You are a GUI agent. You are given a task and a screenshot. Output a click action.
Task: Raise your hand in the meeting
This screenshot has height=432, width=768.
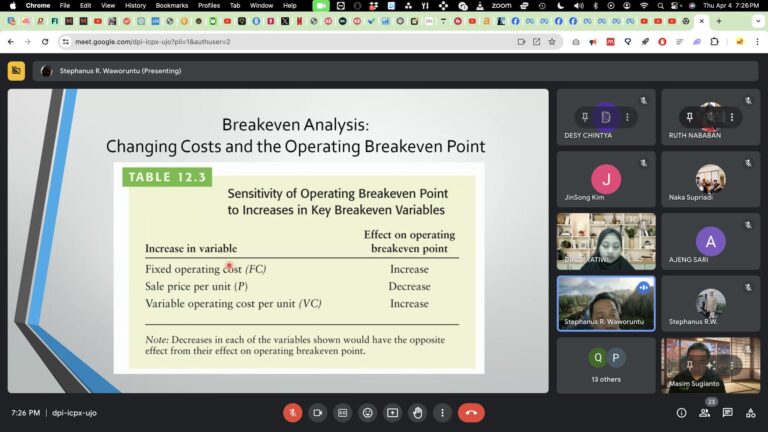point(417,412)
